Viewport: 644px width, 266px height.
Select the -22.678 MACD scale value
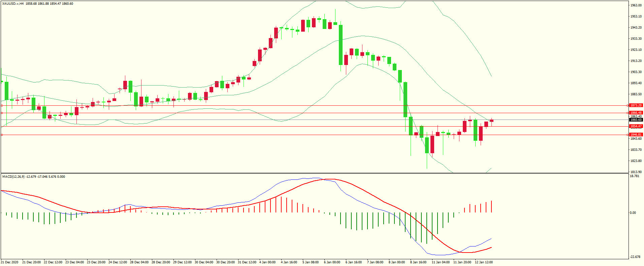(x=635, y=257)
